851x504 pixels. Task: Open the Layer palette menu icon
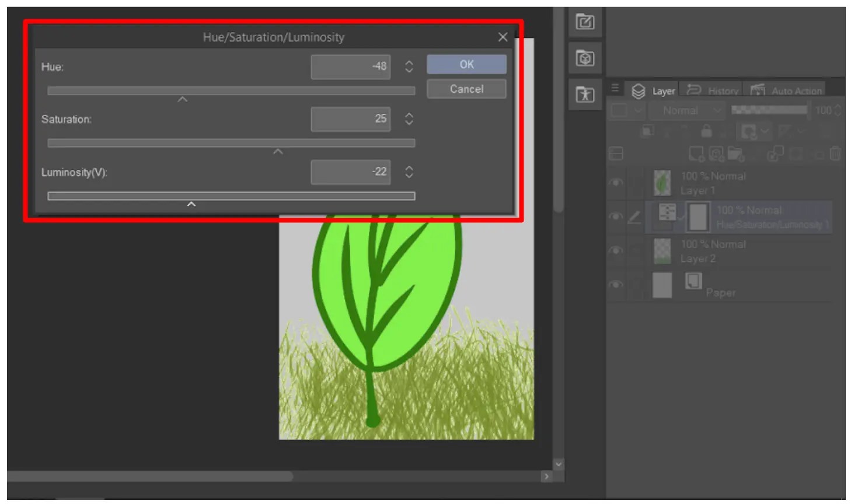coord(616,89)
